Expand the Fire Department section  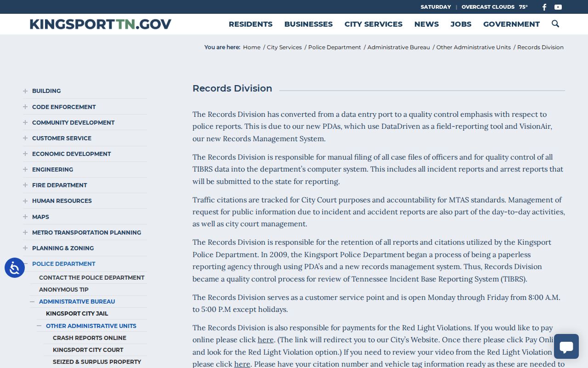pos(25,185)
